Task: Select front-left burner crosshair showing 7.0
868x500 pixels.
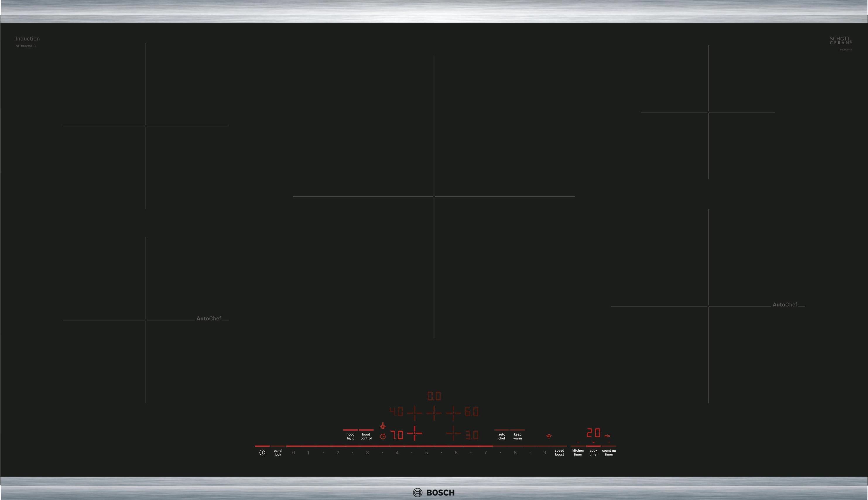Action: click(415, 434)
